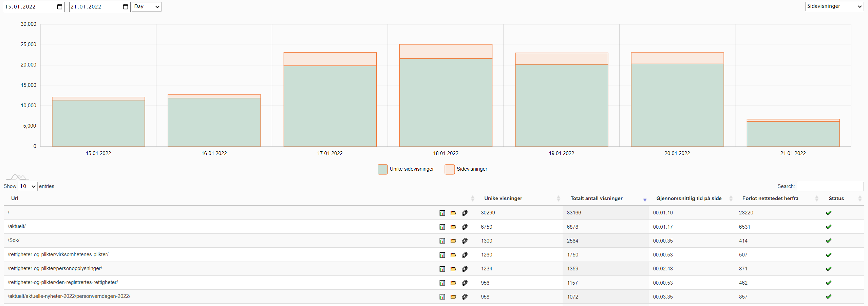Image resolution: width=868 pixels, height=306 pixels.
Task: Open statistics chart icon for /Sok/ row
Action: [442, 241]
